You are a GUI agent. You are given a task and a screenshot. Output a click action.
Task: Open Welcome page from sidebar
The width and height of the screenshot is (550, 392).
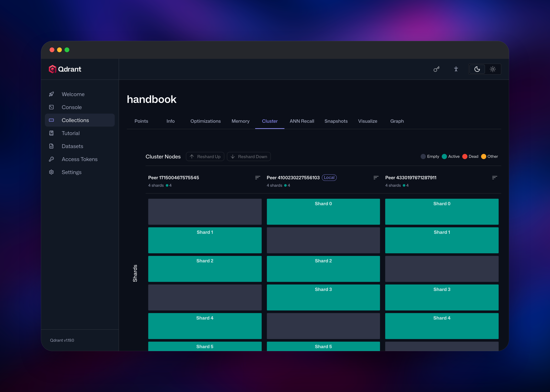(x=80, y=94)
